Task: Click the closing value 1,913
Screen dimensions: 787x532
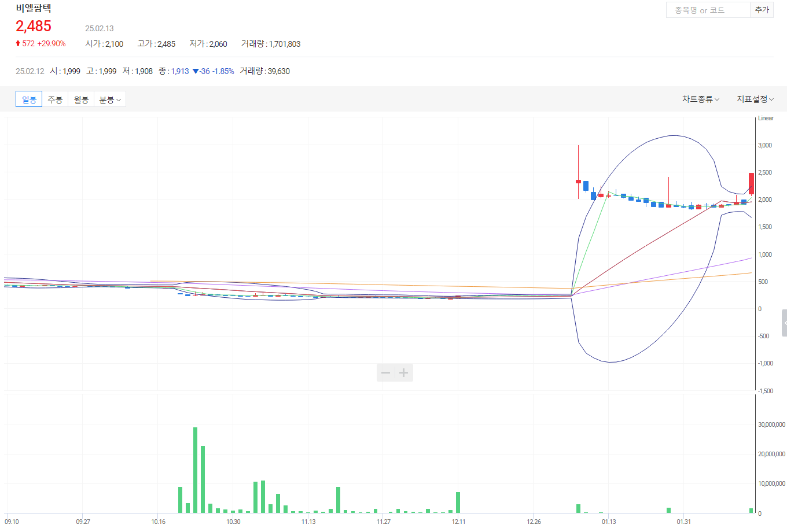Action: click(180, 71)
